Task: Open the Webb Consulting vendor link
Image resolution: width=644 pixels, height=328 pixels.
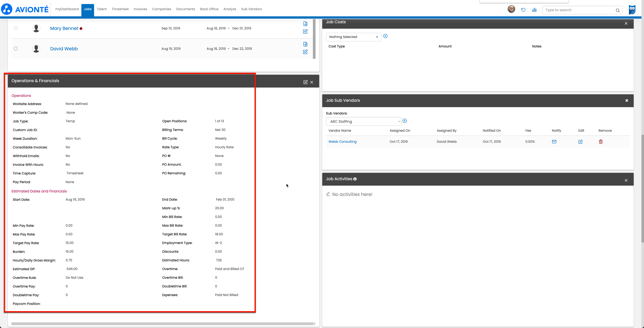Action: click(342, 142)
